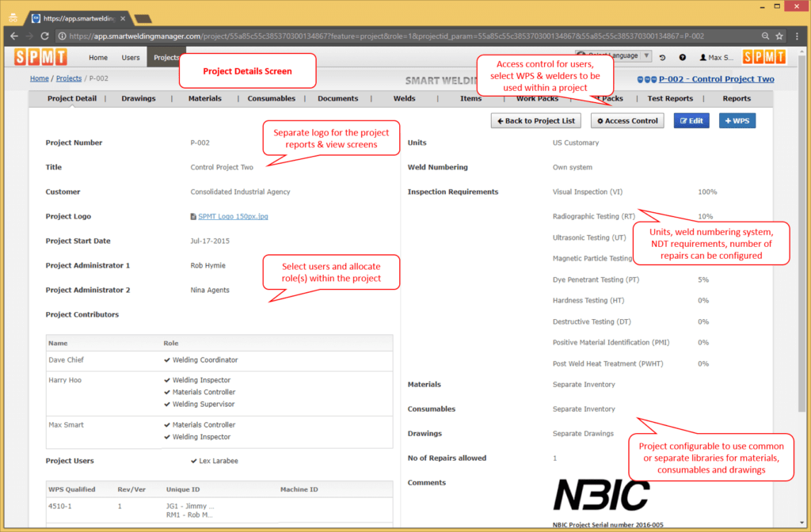This screenshot has width=811, height=532.
Task: Open Access Control settings
Action: pos(627,120)
